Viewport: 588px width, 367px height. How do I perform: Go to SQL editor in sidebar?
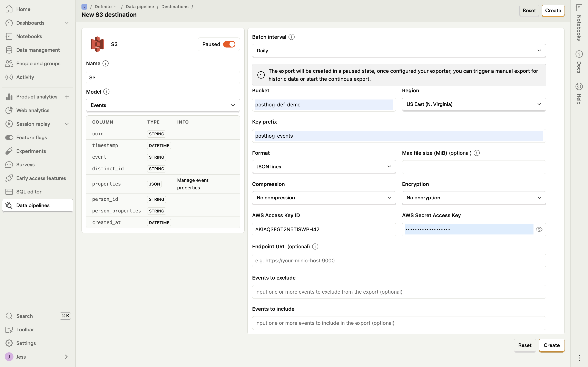29,192
